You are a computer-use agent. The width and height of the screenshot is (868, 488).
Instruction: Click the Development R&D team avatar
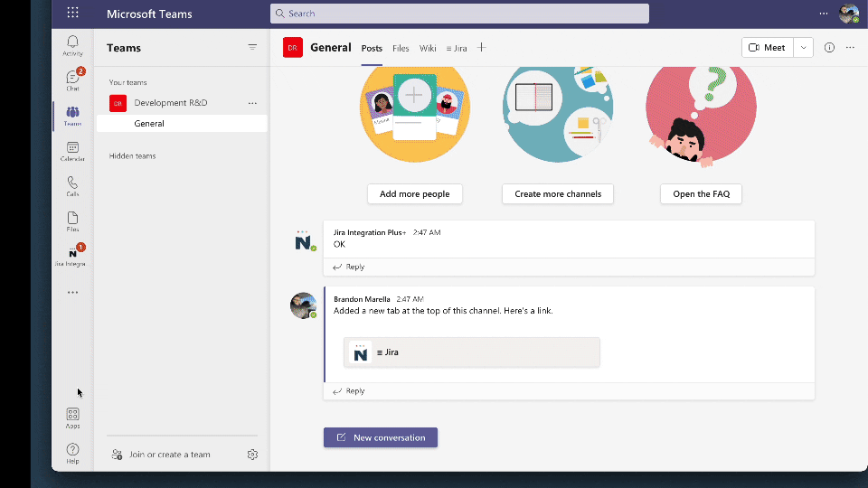point(118,103)
